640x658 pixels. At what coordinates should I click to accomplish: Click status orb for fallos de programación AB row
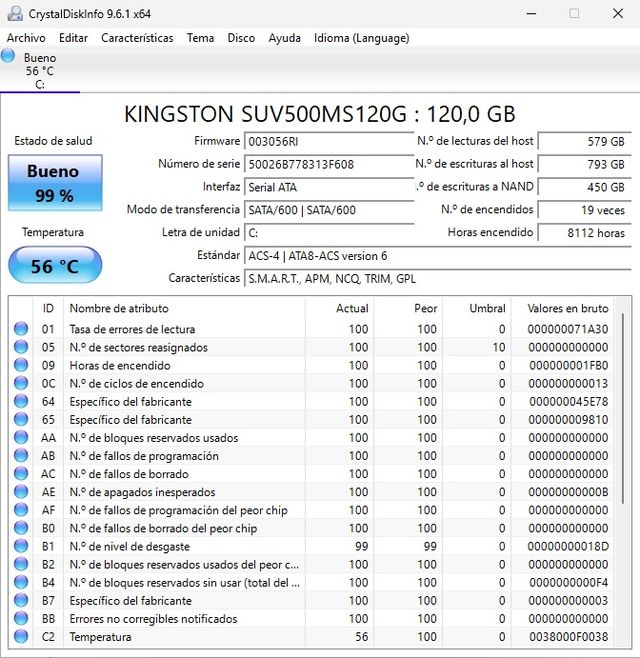(21, 455)
